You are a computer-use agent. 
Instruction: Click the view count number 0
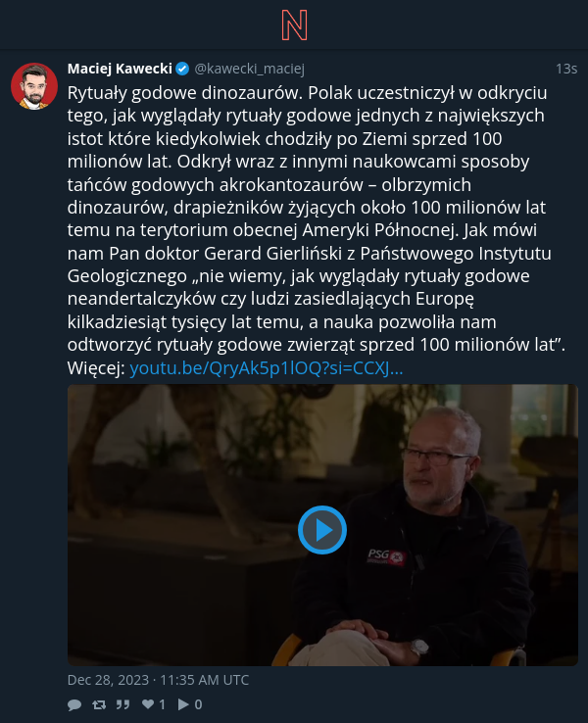[x=198, y=704]
